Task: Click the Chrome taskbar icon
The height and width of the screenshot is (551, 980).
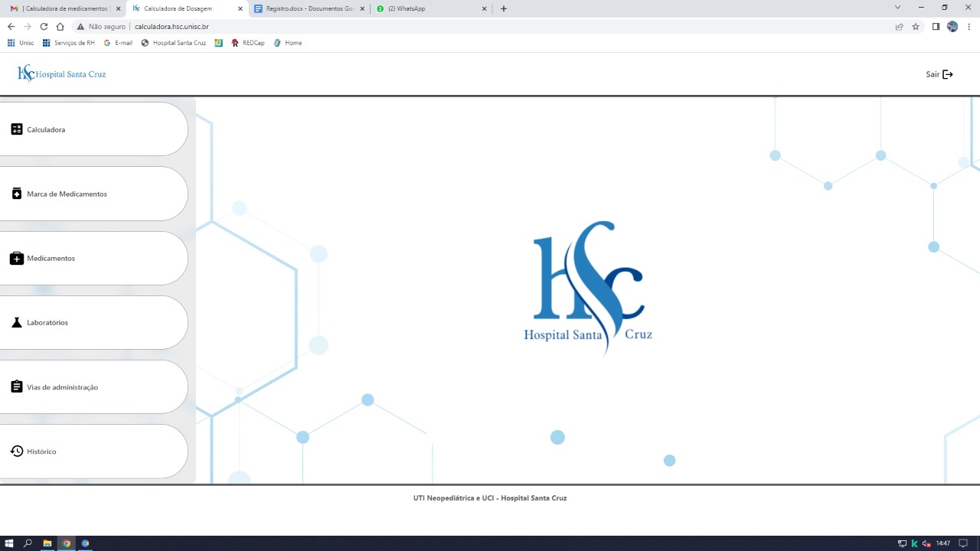Action: pos(67,543)
